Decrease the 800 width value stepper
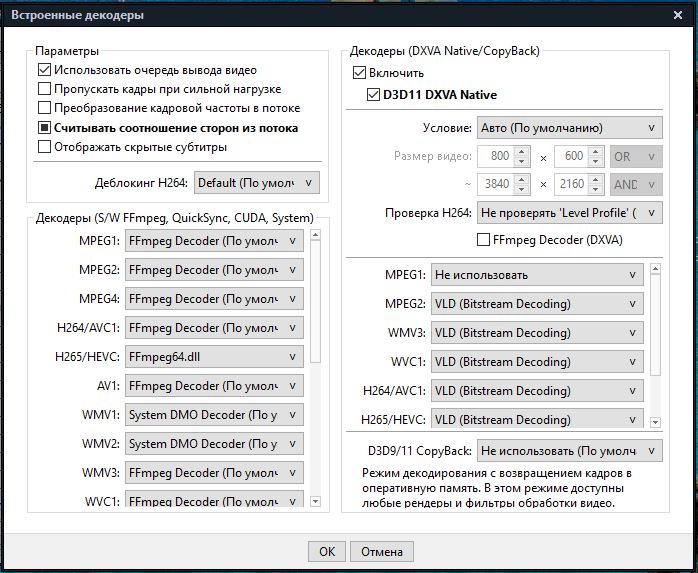698x573 pixels. (521, 162)
